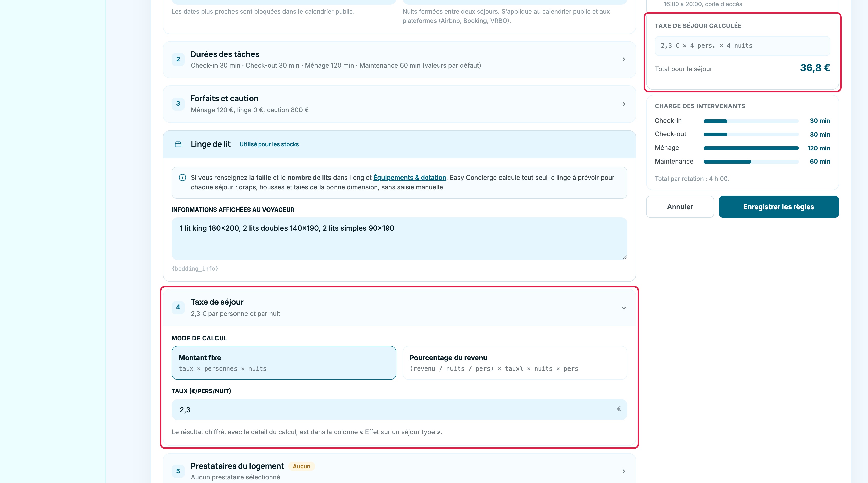Viewport: 868px width, 483px height.
Task: Click the step 4 number badge
Action: pos(178,307)
